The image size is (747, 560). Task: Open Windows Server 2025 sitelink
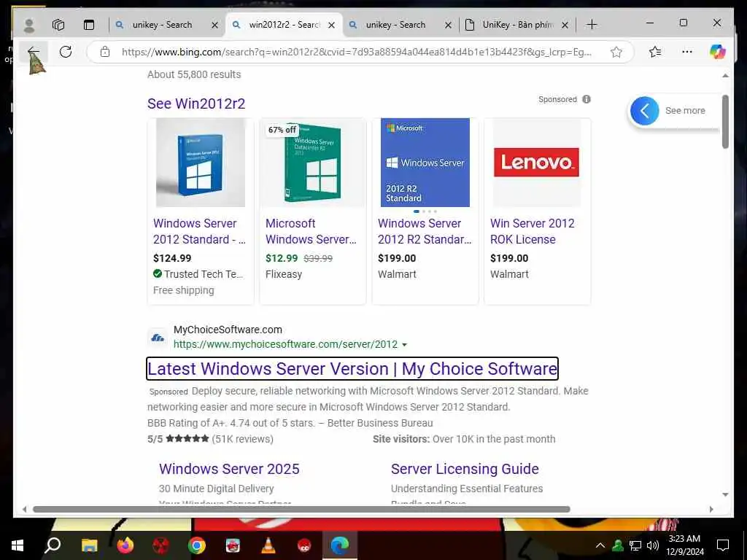(x=229, y=469)
